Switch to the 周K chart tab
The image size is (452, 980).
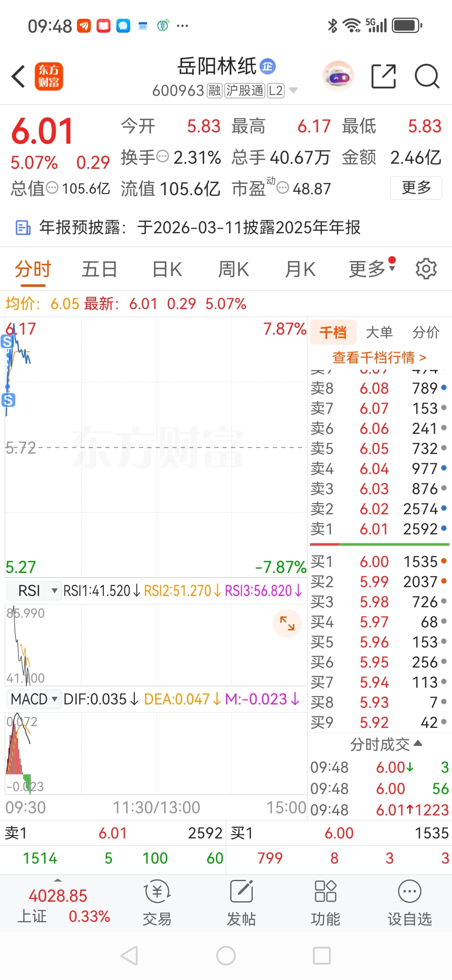pos(234,269)
